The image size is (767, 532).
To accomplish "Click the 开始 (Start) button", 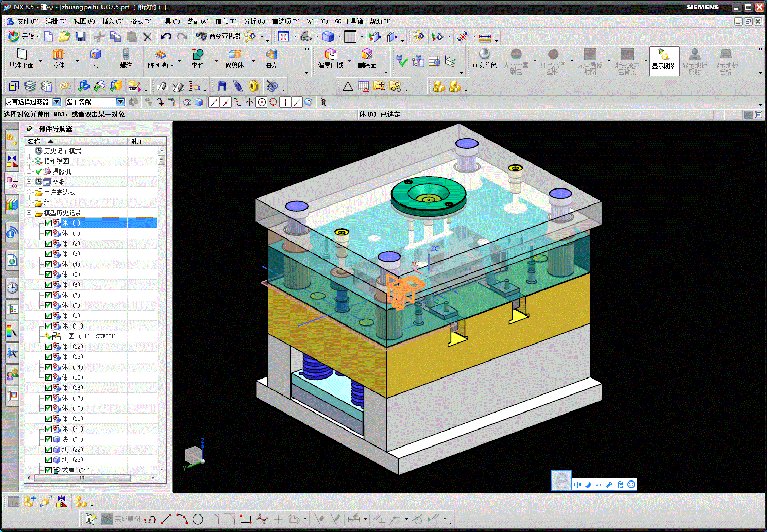I will (x=24, y=37).
